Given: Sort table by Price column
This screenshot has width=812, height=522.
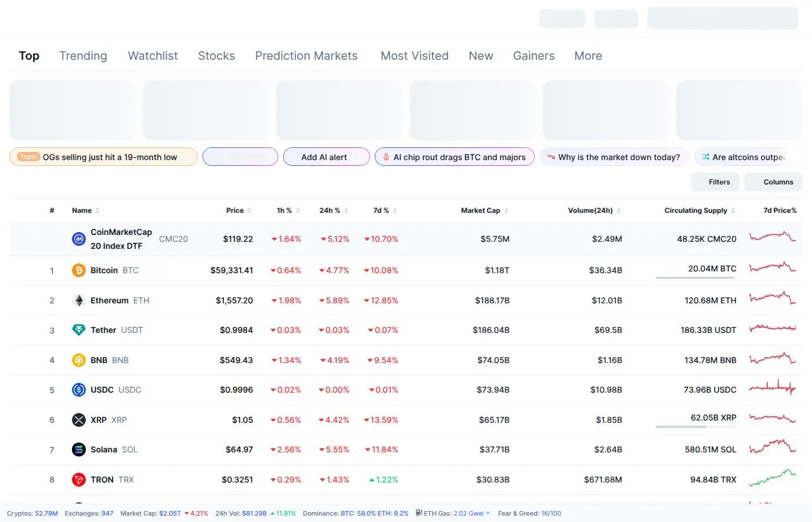Looking at the screenshot, I should [239, 211].
